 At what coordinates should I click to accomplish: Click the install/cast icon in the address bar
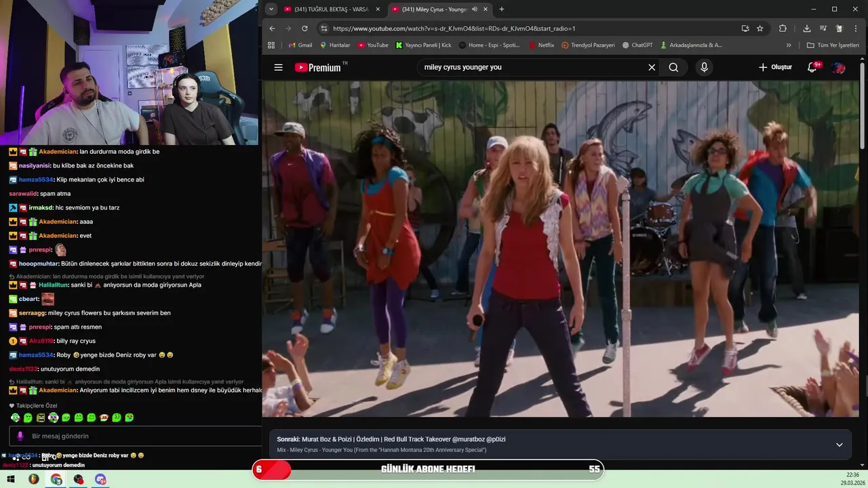coord(745,28)
